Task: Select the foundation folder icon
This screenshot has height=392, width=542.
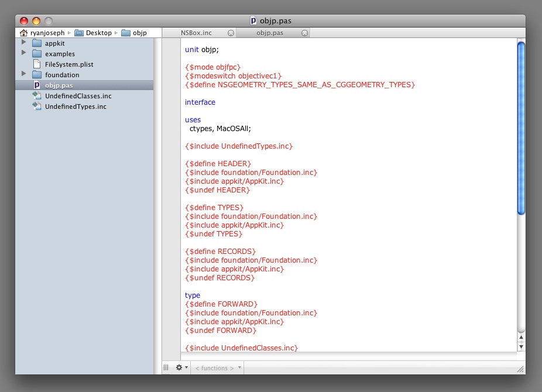Action: (x=37, y=75)
